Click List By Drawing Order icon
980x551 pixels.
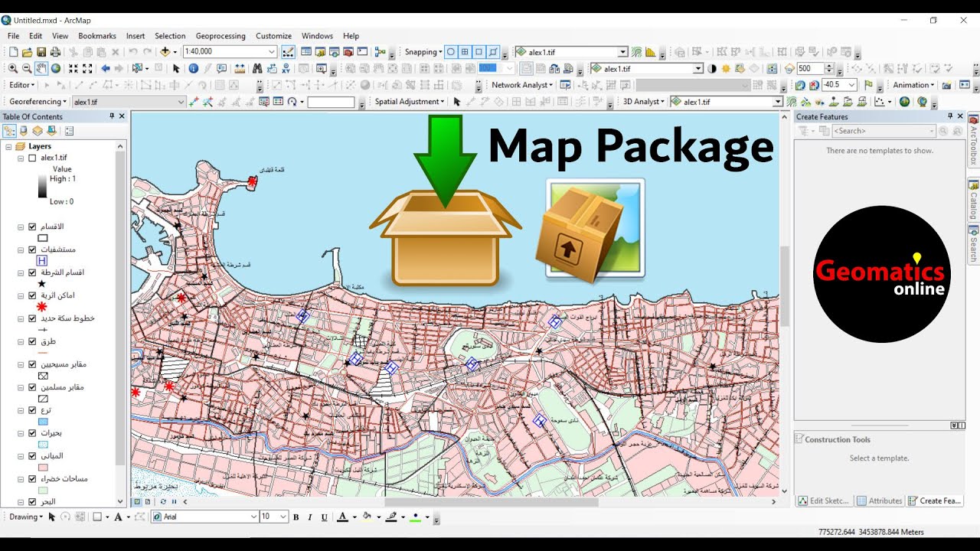[10, 131]
